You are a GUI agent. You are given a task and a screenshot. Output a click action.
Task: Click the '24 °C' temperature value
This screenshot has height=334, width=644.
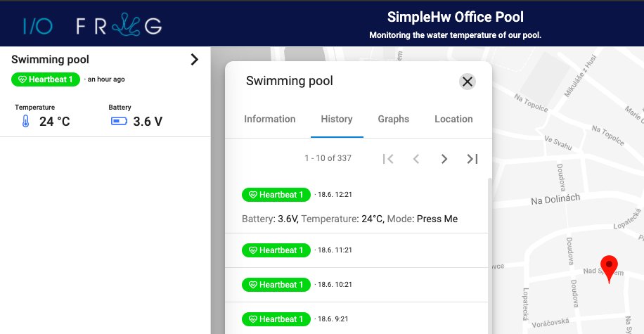pos(55,122)
